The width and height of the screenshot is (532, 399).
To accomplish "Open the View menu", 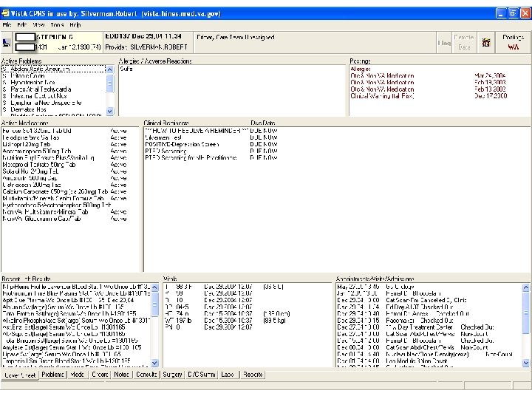I will 39,24.
